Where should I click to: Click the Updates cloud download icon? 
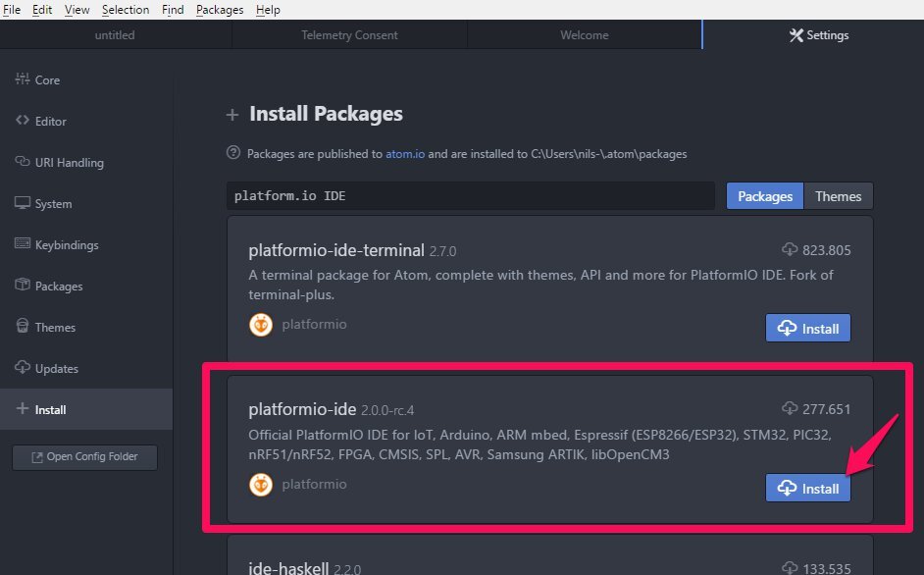tap(23, 367)
